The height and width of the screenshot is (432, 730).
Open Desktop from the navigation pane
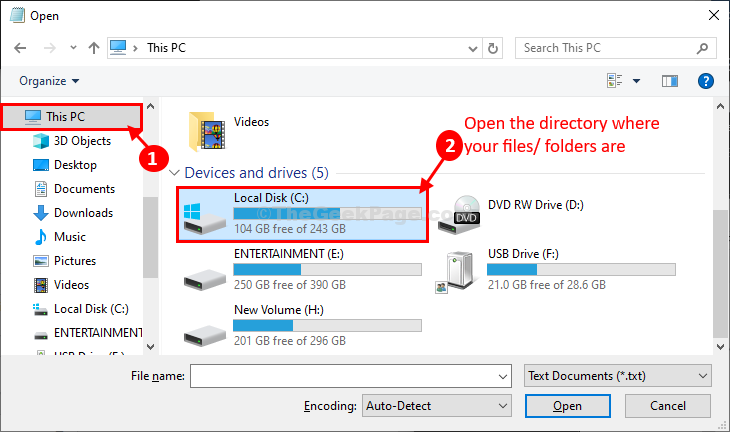click(x=75, y=165)
